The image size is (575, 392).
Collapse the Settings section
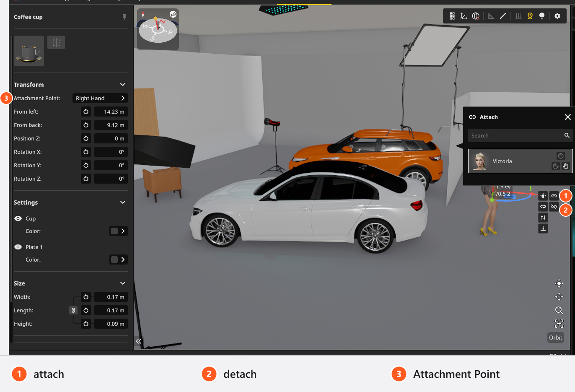pyautogui.click(x=123, y=202)
